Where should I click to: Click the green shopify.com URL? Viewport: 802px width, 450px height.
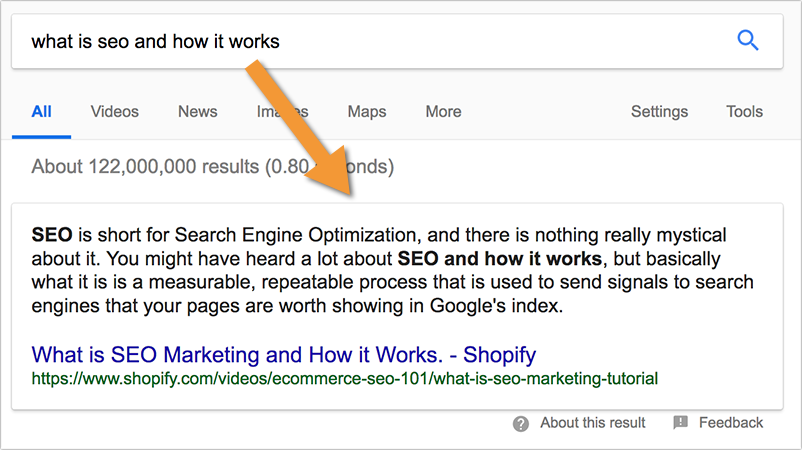(344, 379)
